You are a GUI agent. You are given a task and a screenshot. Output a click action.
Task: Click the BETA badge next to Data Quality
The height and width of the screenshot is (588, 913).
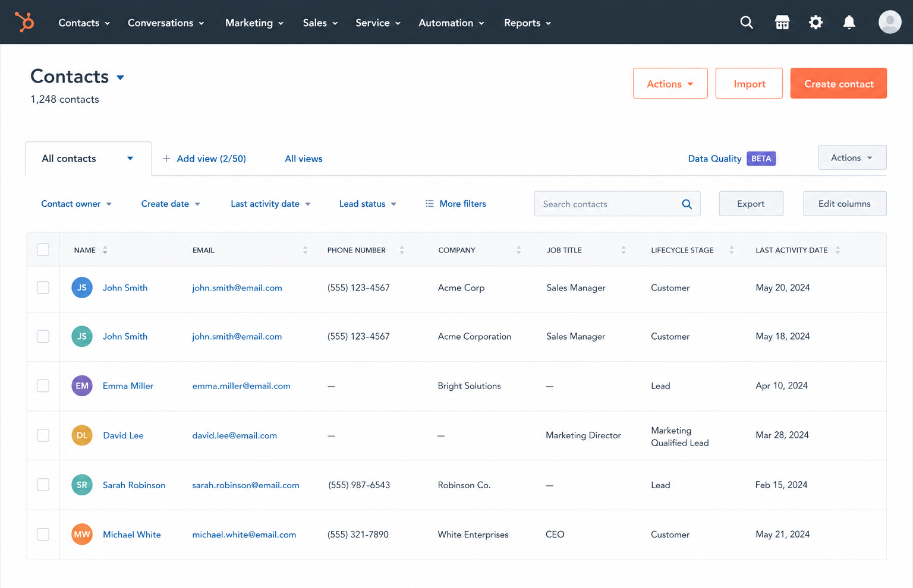click(761, 159)
